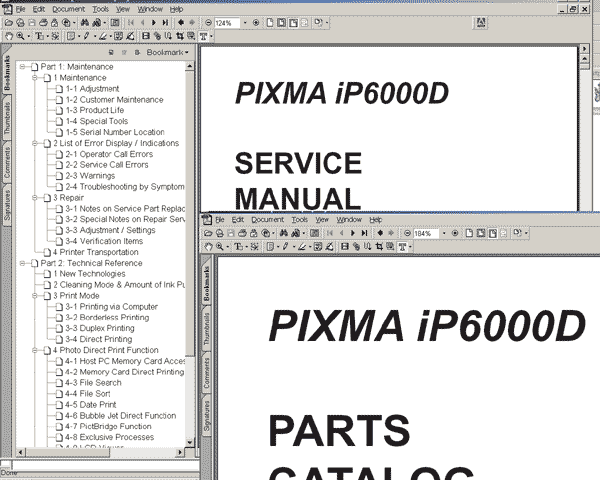The width and height of the screenshot is (600, 480).
Task: Click Print icon in Service Manual window toolbar
Action: coord(43,23)
